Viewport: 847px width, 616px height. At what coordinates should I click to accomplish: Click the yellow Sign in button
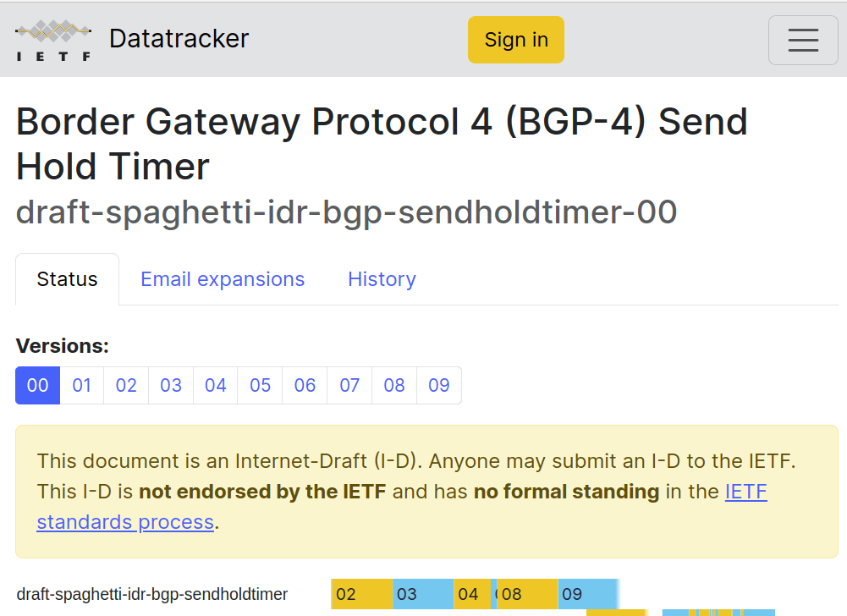click(515, 40)
